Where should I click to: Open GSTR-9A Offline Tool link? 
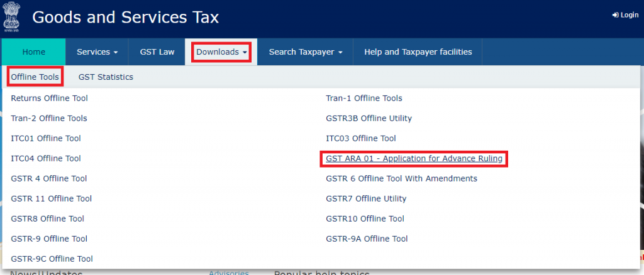coord(367,239)
